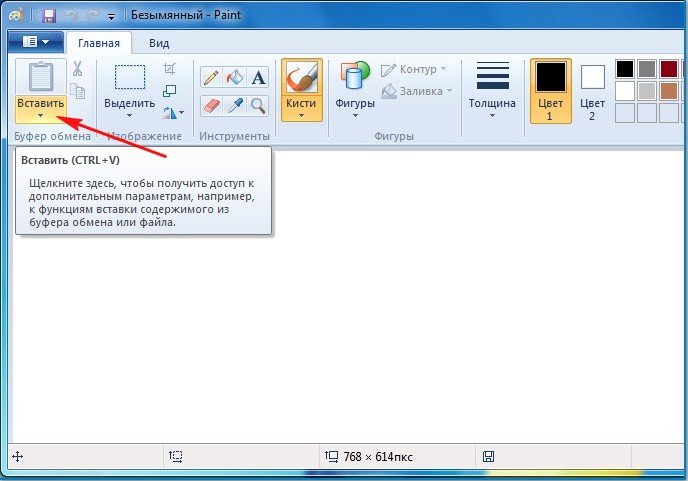Image resolution: width=688 pixels, height=481 pixels.
Task: Click the image size 768 × 614пкс text
Action: pos(378,457)
